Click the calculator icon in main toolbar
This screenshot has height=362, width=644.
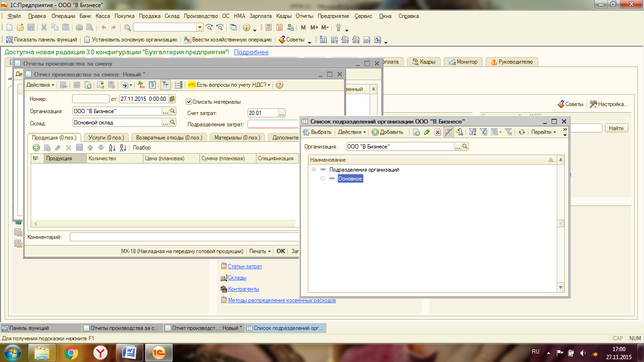pos(269,27)
